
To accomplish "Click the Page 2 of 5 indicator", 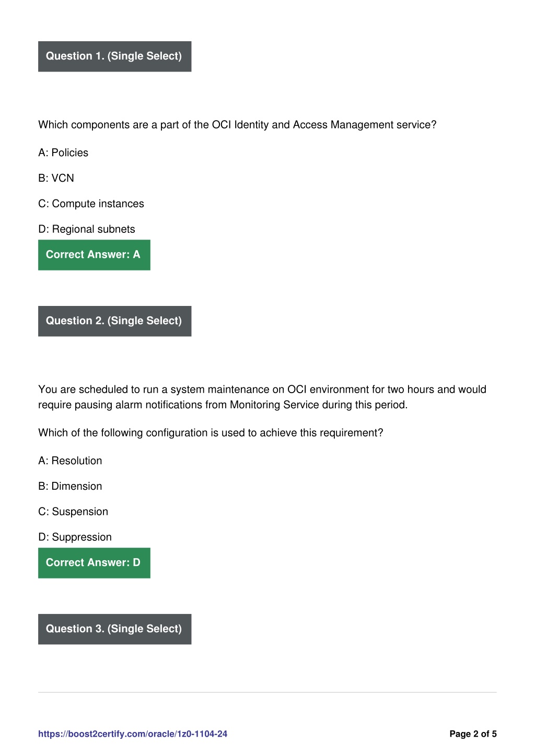I will click(473, 734).
